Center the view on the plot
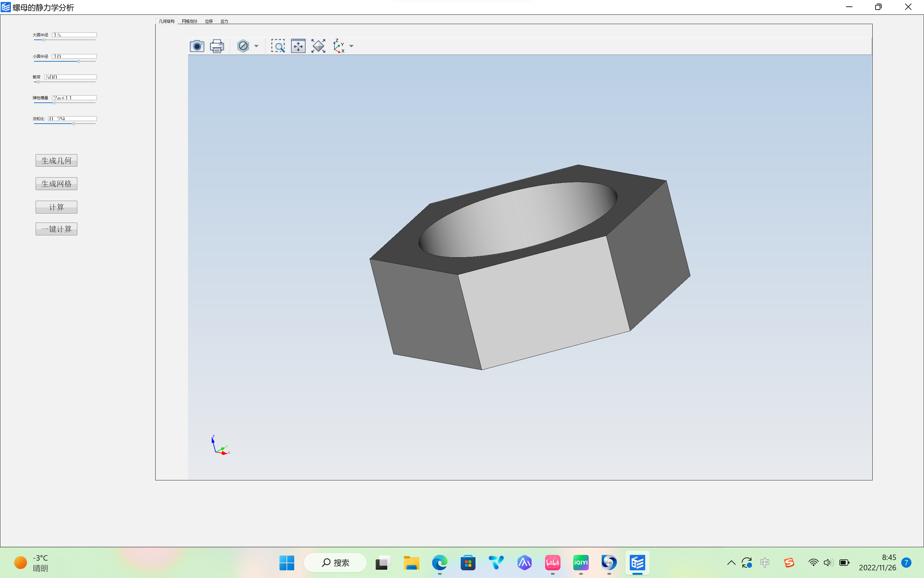924x578 pixels. [x=298, y=46]
